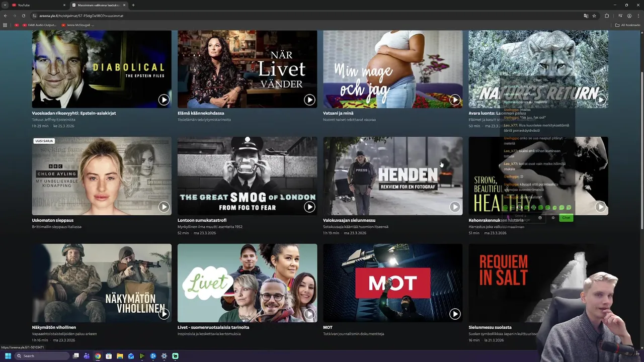Open the Valokuvaajan sielunmessu title link
Viewport: 644px width, 362px height.
349,220
